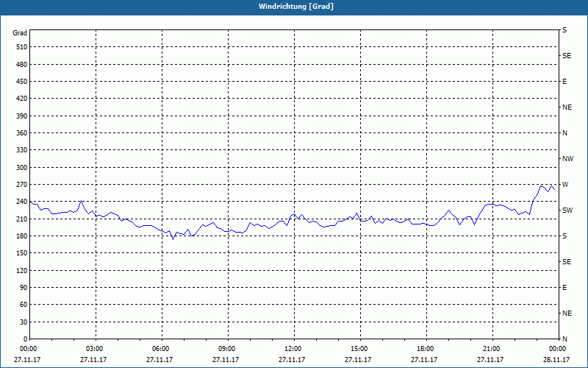588x368 pixels.
Task: Click the SE compass label near the 480 gridline
Action: tap(567, 56)
